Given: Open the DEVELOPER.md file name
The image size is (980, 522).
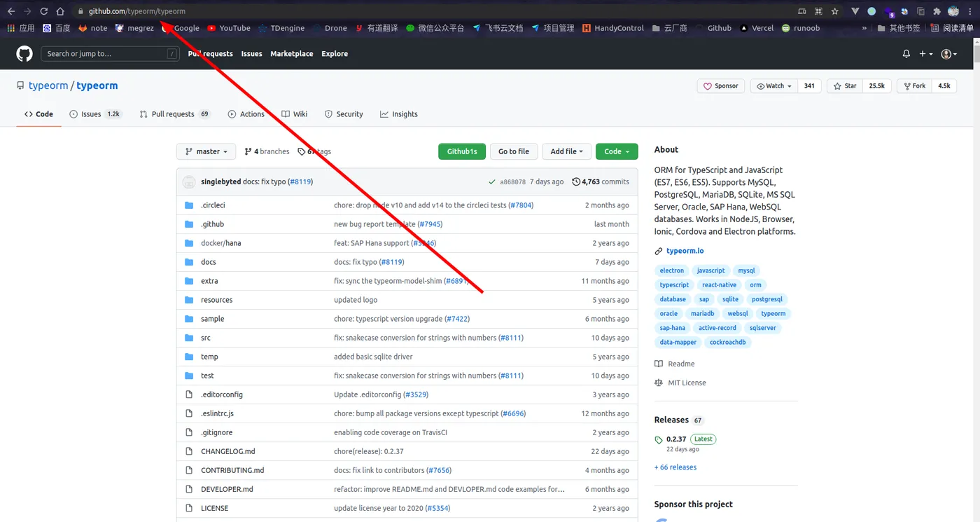Looking at the screenshot, I should coord(227,489).
